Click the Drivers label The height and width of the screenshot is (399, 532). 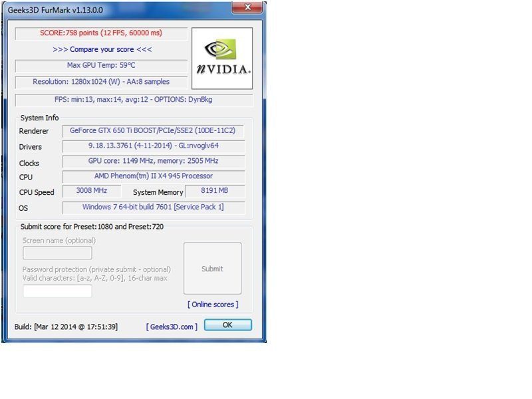coord(30,147)
